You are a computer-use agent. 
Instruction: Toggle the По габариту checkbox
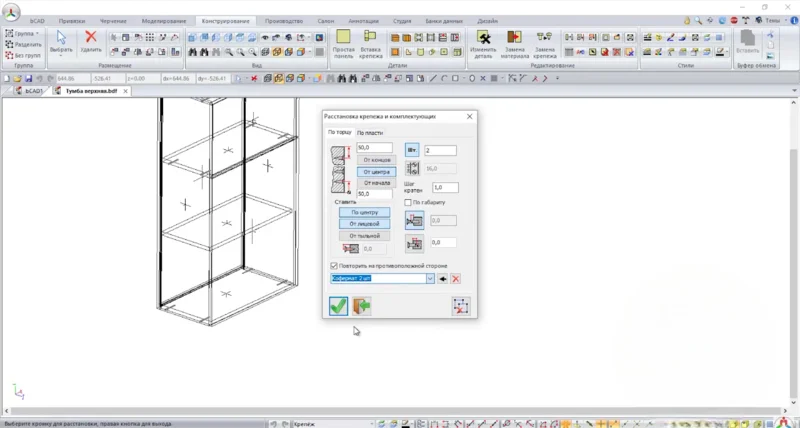point(406,202)
